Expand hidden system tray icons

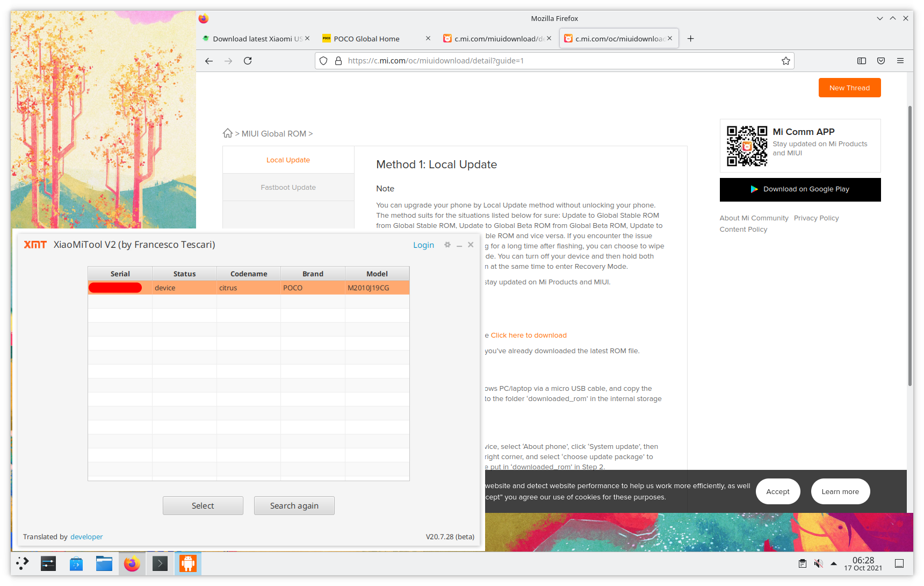834,563
